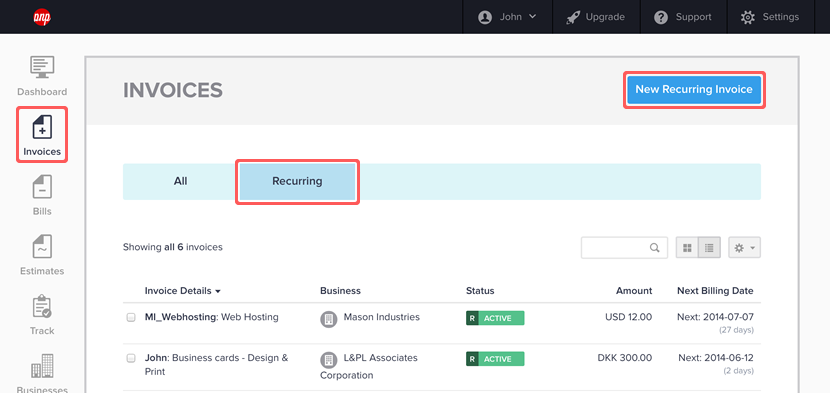Click L&PL Associates business building icon
Screen dimensions: 830x393
pyautogui.click(x=329, y=360)
